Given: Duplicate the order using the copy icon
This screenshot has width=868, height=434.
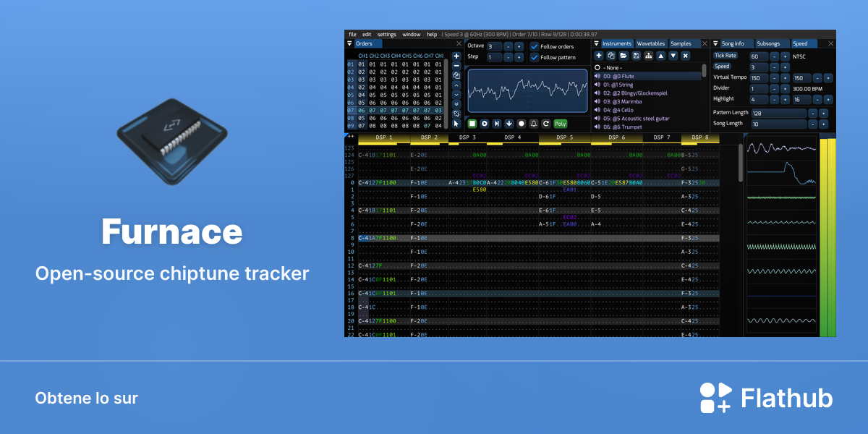Looking at the screenshot, I should [456, 75].
